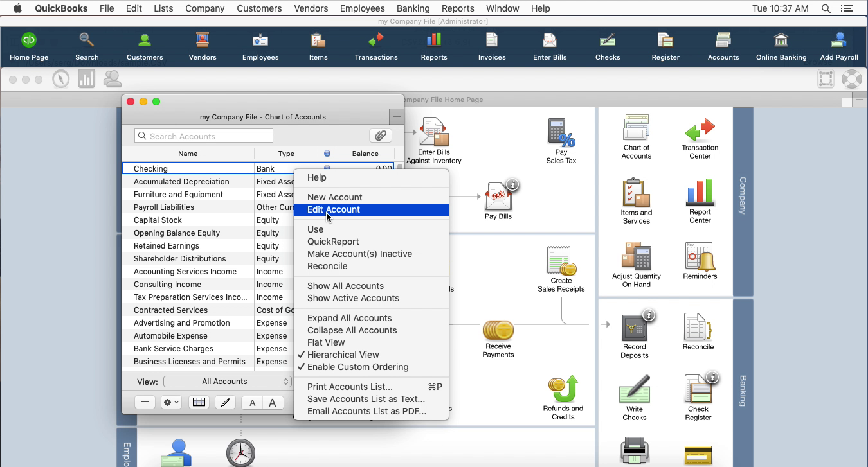Click Refunds and Credits icon
Viewport: 868px width, 467px height.
pos(563,398)
